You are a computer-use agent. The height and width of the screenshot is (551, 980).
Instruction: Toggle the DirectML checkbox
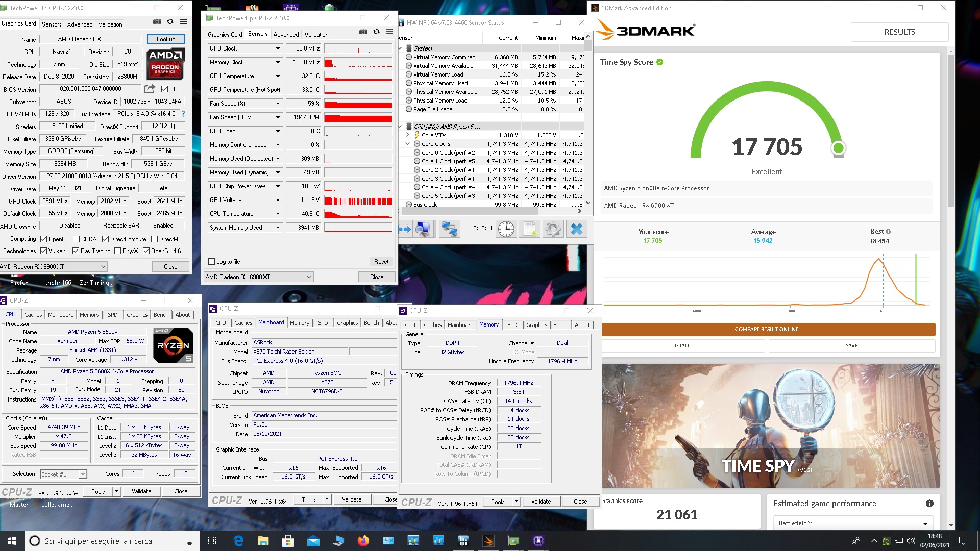154,239
